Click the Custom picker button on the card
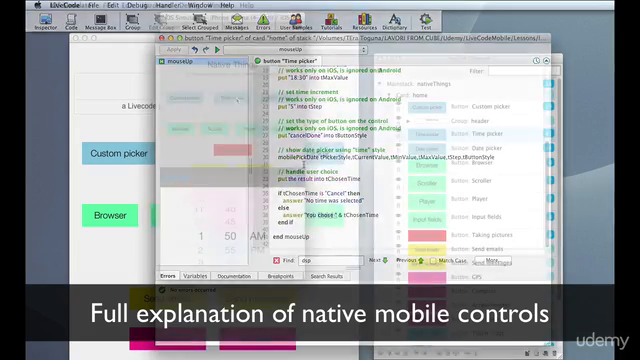640x360 pixels. (119, 153)
